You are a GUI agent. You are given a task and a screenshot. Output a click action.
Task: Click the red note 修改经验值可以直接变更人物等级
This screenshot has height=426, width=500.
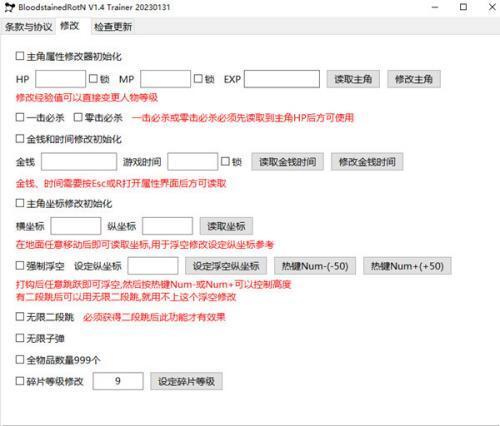pyautogui.click(x=87, y=98)
